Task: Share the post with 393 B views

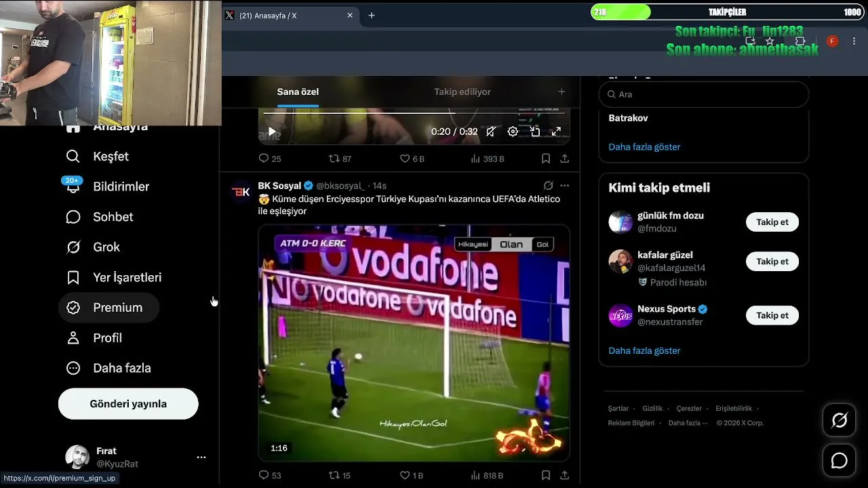Action: (x=564, y=159)
